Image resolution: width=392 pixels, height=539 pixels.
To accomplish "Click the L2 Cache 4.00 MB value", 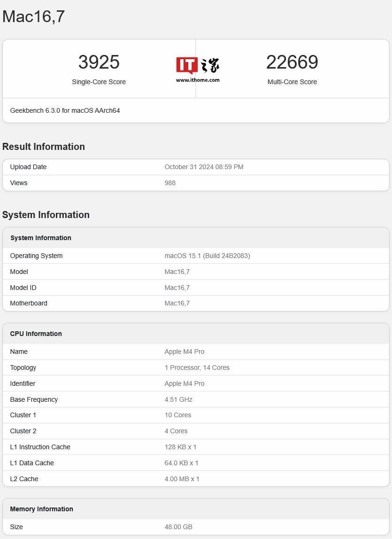I will [182, 479].
